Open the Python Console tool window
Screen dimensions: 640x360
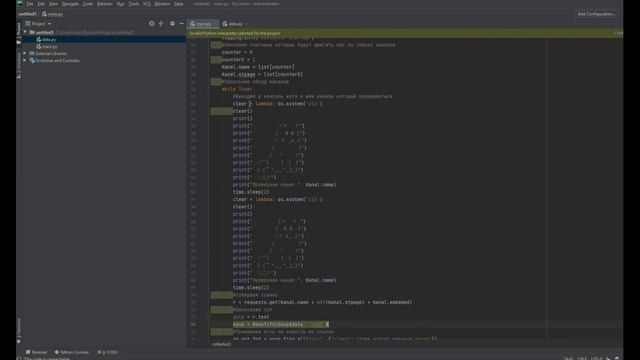coord(71,352)
